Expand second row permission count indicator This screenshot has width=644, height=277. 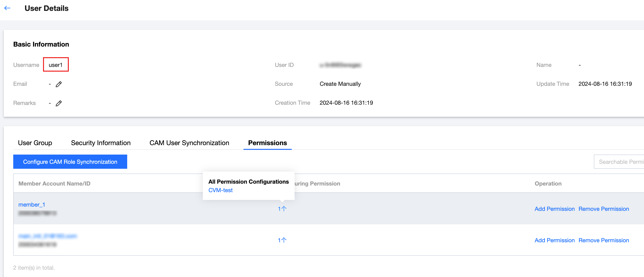coord(282,240)
